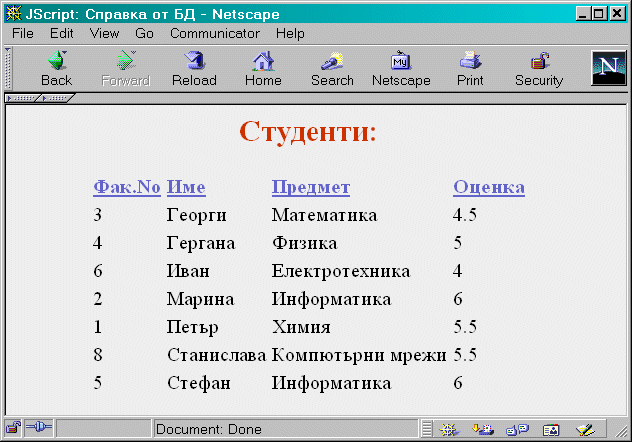
Task: Reload the current page
Action: 194,69
